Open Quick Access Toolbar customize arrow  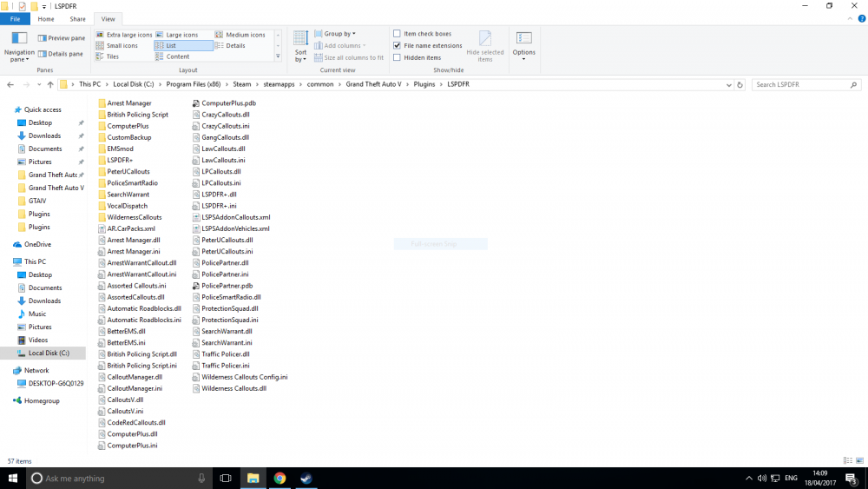click(x=44, y=7)
